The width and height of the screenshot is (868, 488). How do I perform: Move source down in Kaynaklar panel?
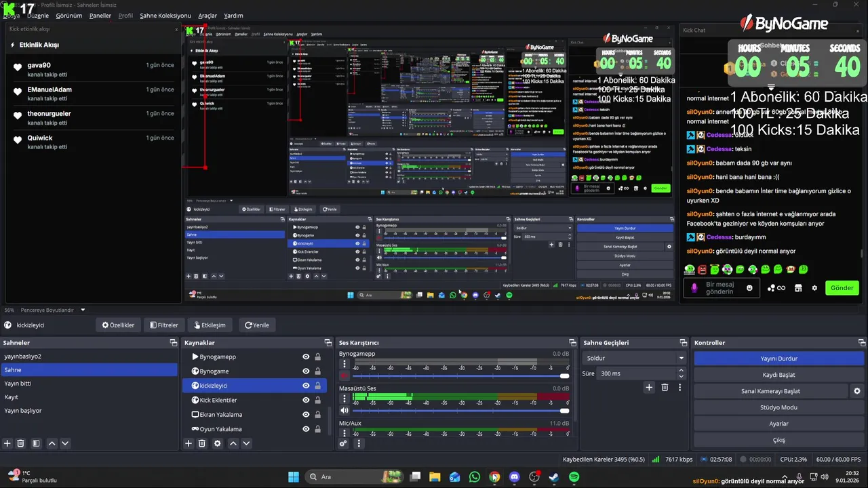[246, 443]
